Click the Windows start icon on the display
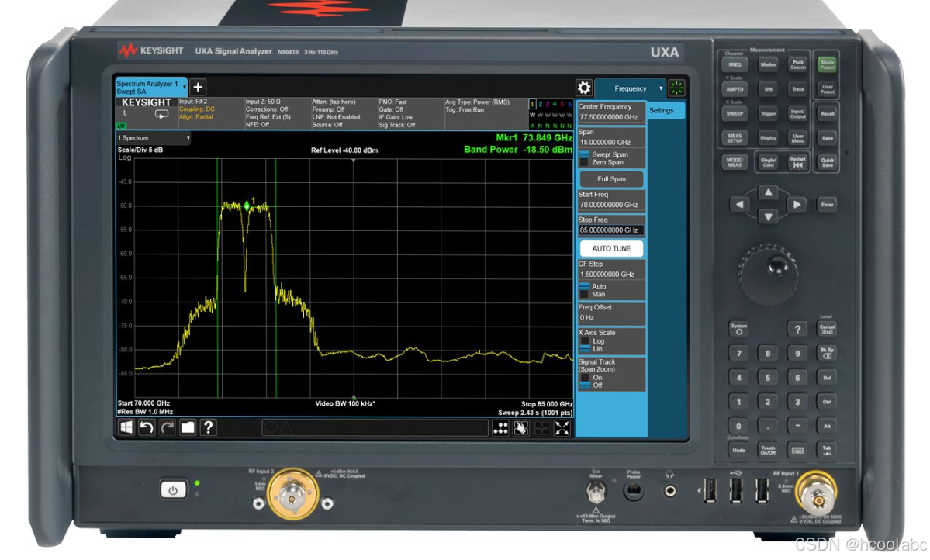Screen dimensions: 930x560 point(126,427)
